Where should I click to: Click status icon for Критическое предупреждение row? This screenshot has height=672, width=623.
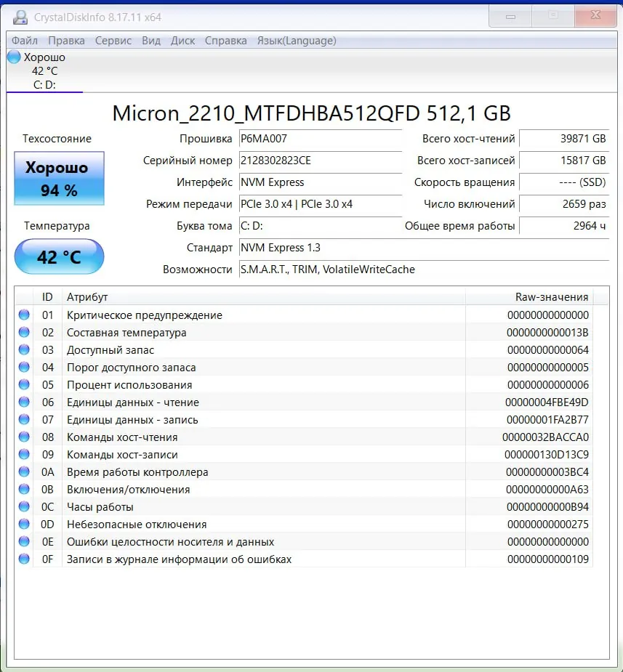[24, 315]
